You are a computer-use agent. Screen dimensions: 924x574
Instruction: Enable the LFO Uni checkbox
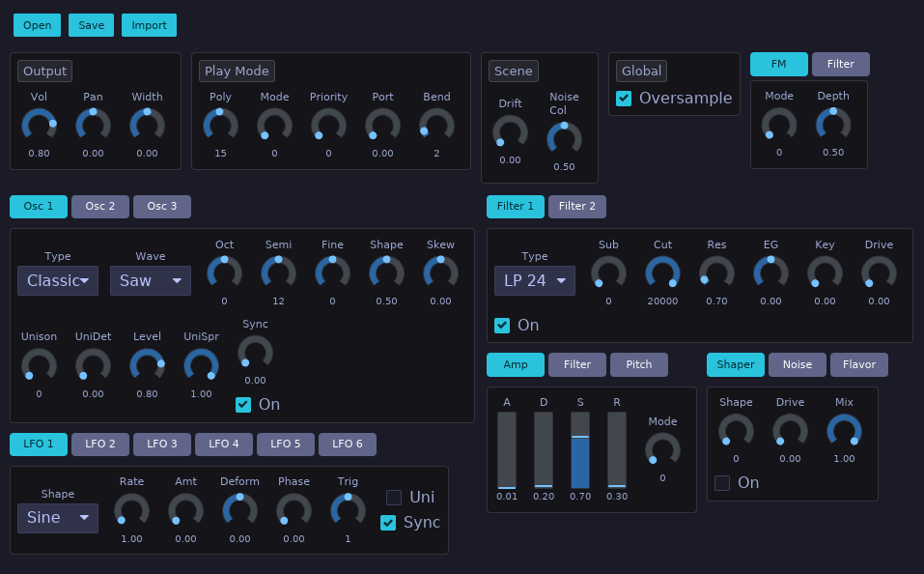tap(394, 498)
